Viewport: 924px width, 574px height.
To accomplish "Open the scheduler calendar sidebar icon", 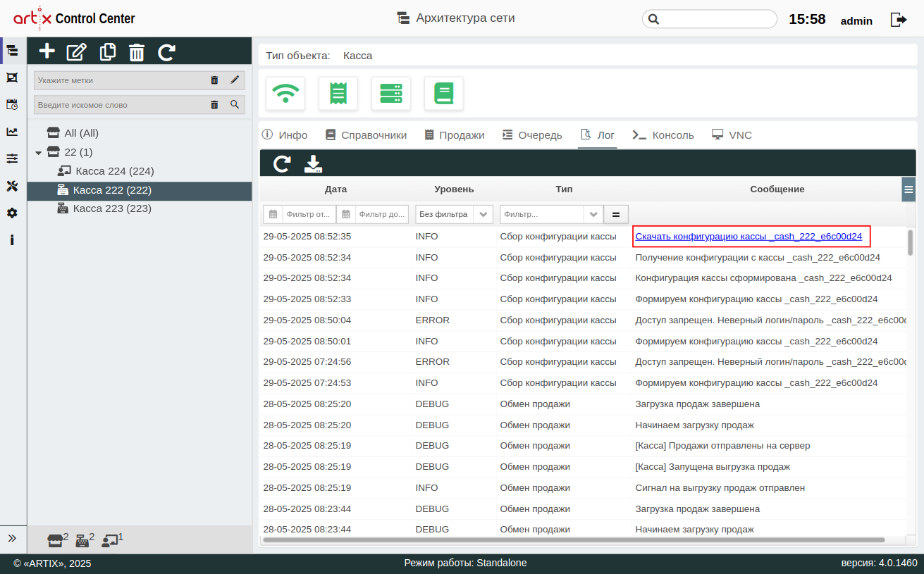I will (x=12, y=104).
